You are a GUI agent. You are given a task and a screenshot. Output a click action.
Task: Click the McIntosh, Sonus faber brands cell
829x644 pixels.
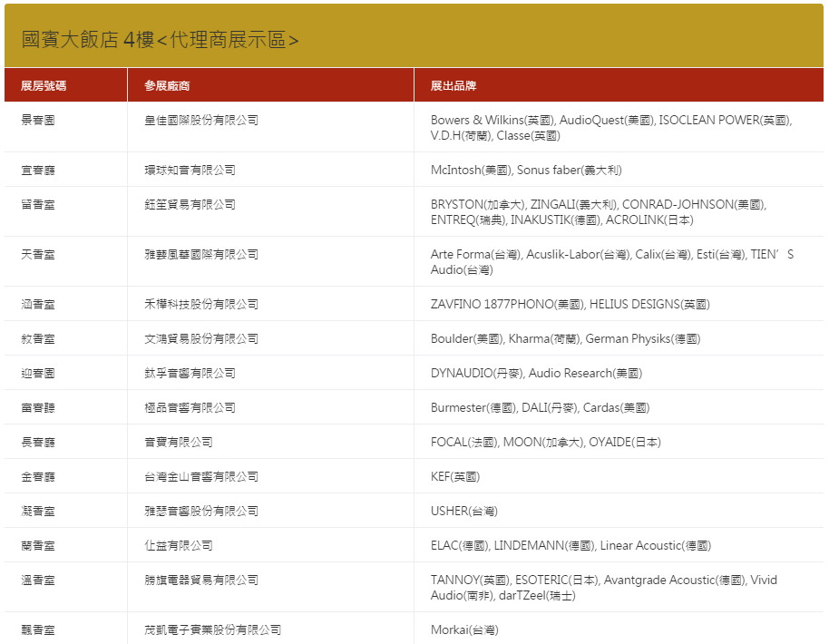pyautogui.click(x=619, y=170)
